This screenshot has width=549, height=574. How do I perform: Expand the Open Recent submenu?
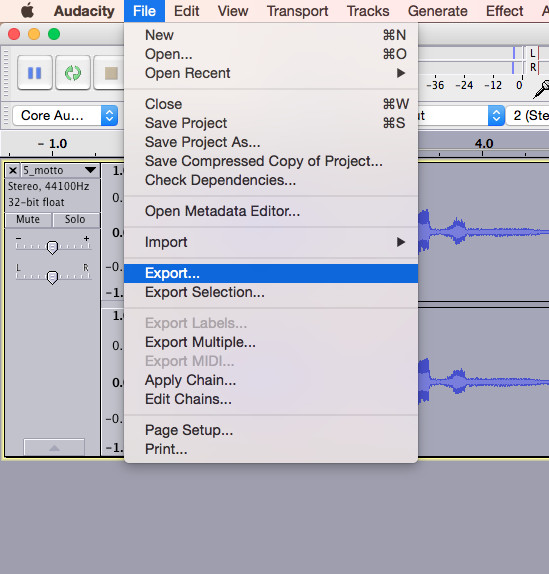[x=271, y=73]
